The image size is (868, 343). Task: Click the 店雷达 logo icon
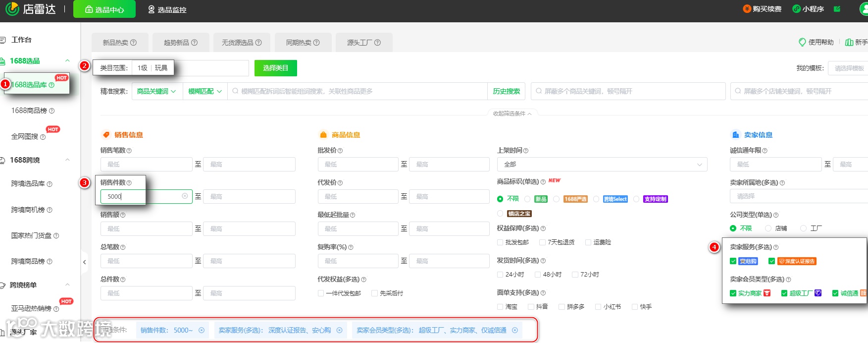12,8
